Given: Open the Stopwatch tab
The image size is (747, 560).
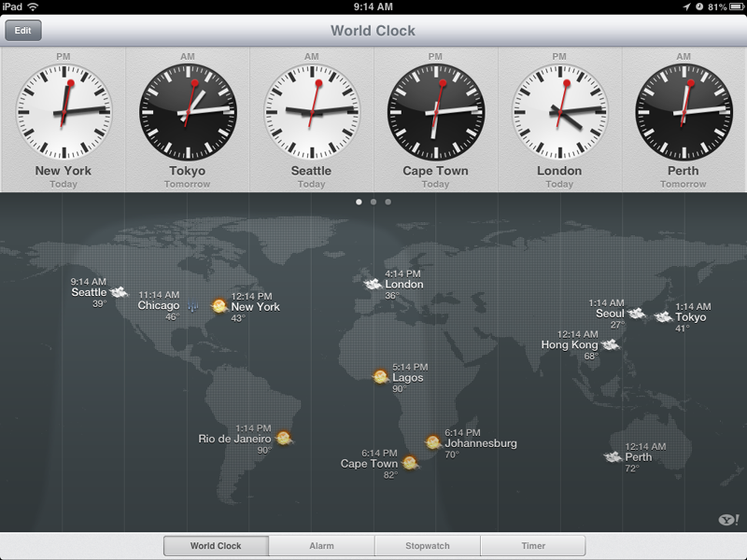Looking at the screenshot, I should point(427,546).
